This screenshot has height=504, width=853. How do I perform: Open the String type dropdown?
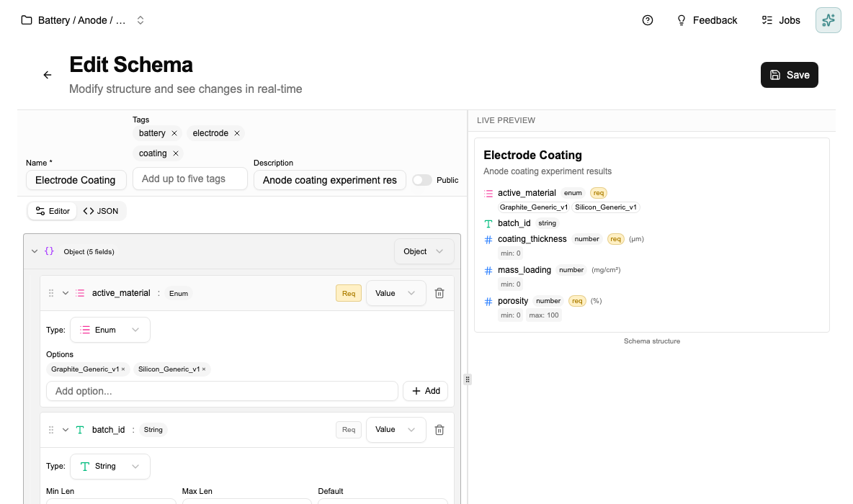point(110,467)
